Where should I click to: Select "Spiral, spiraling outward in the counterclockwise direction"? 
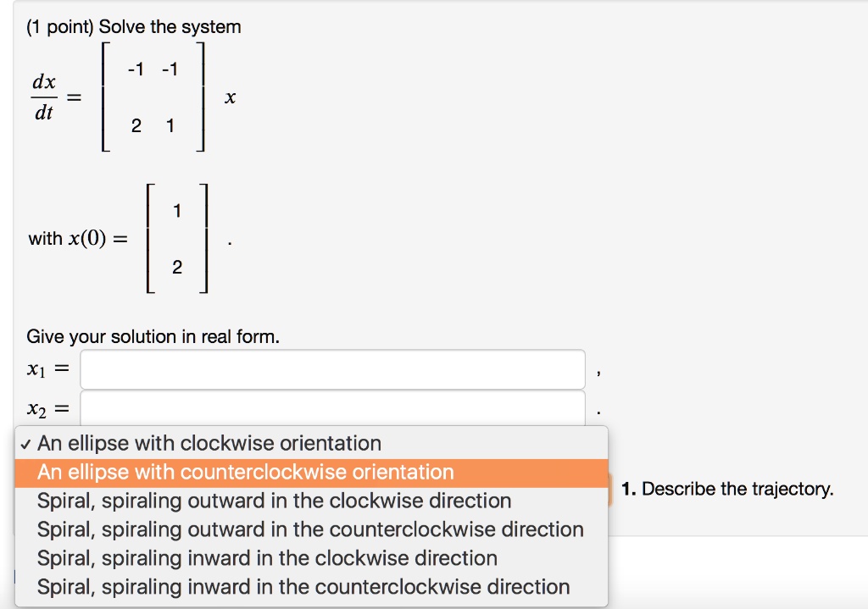tap(310, 529)
